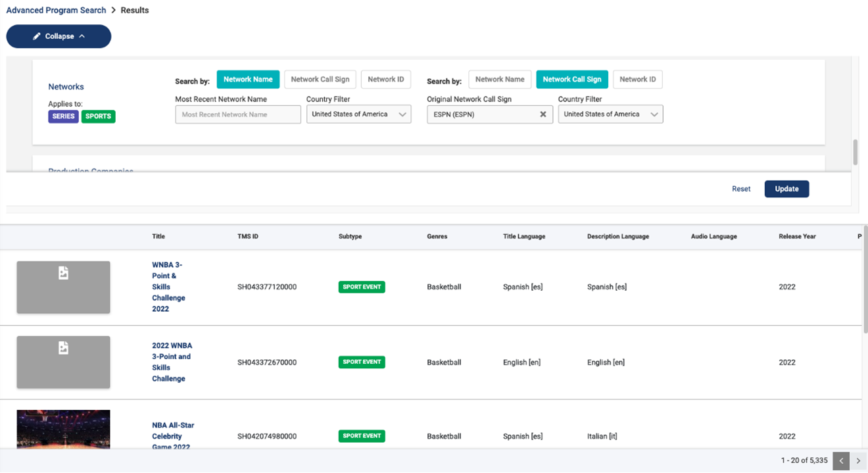Viewport: 868px width, 473px height.
Task: Select Network ID in the right Search by group
Action: pyautogui.click(x=637, y=80)
